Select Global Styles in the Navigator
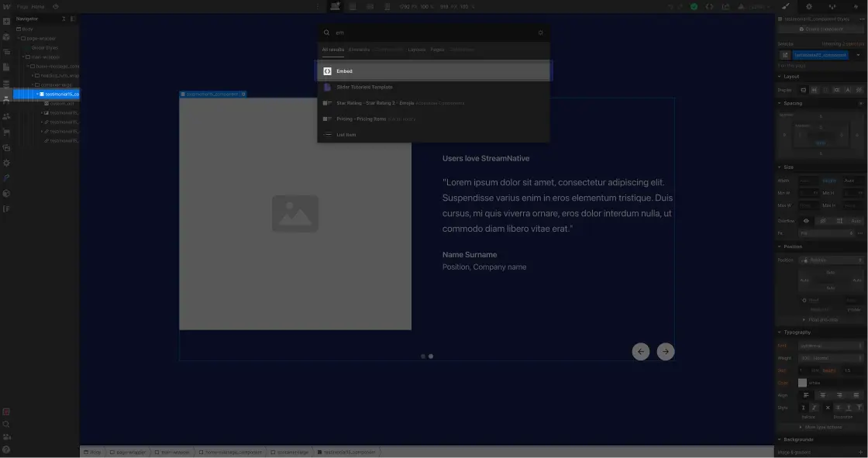868x458 pixels. (45, 47)
